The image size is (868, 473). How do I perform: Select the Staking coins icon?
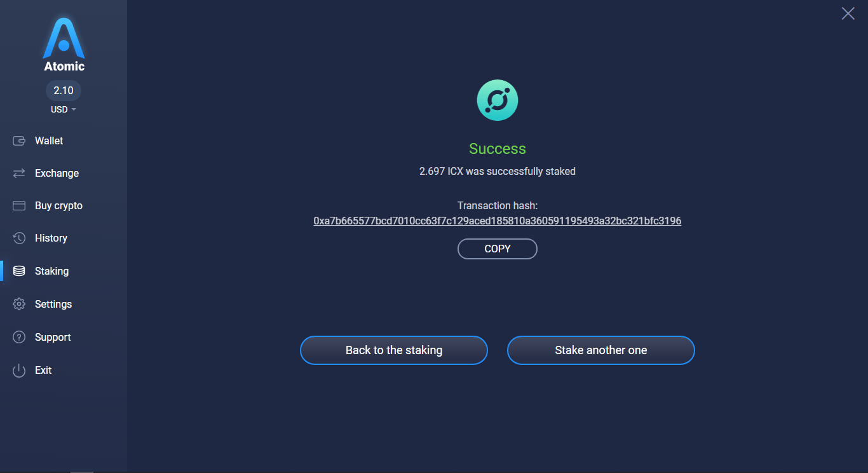pos(19,271)
